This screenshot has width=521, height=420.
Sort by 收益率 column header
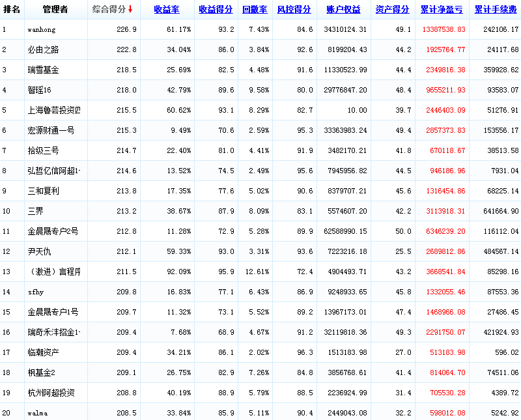pos(167,10)
